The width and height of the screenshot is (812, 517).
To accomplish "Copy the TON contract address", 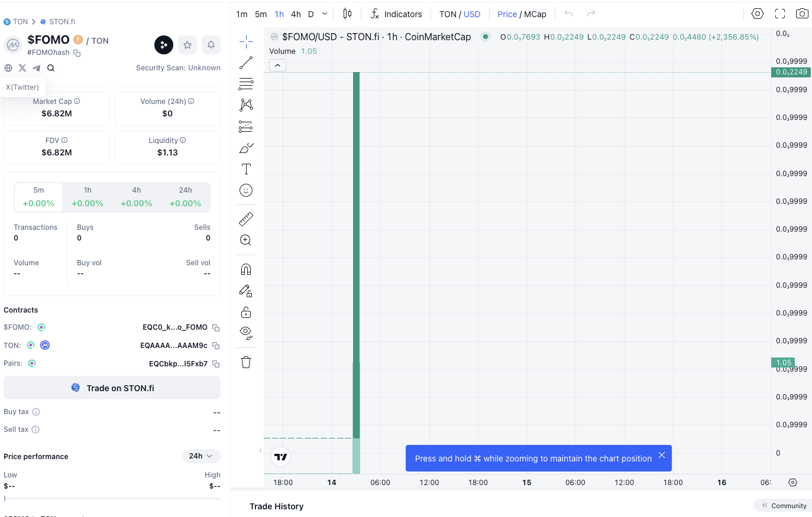I will [x=216, y=346].
